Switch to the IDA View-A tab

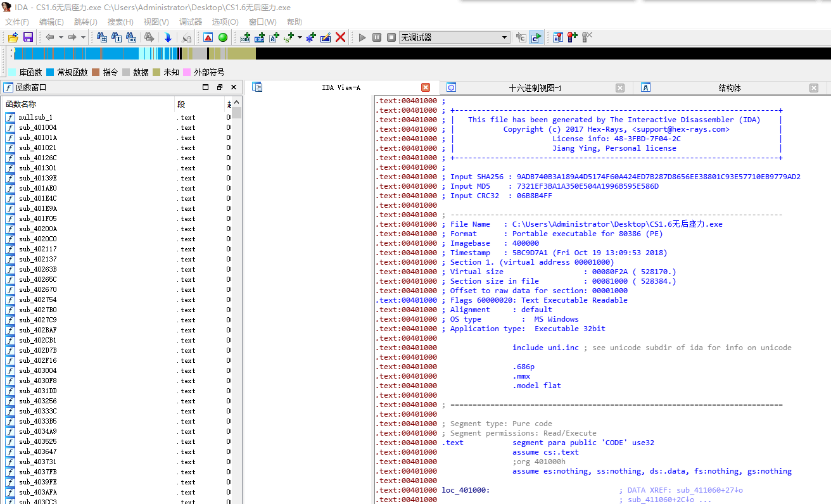pyautogui.click(x=341, y=87)
